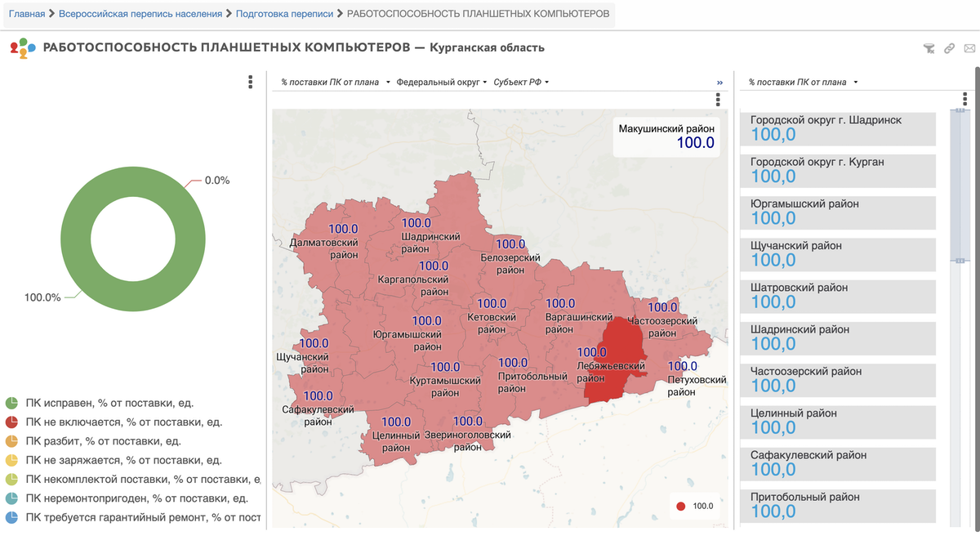Expand 'Федеральный округ' dropdown
This screenshot has width=980, height=536.
pos(442,83)
